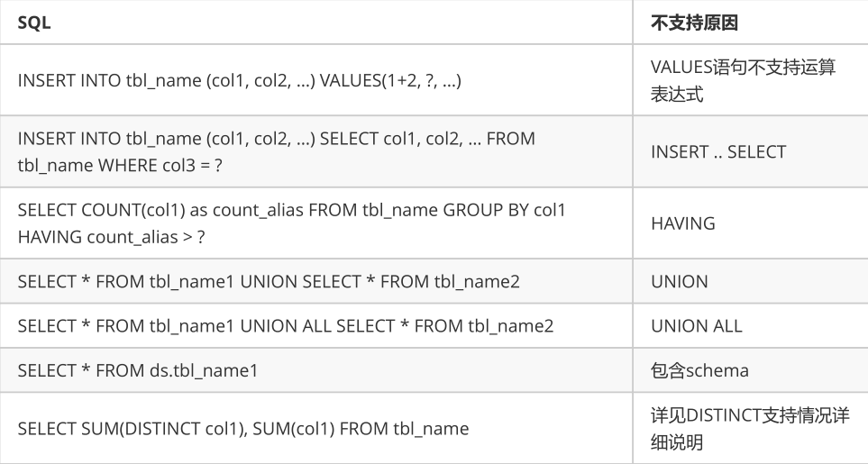Click the text 'tbl_name WHERE col3 = ?'
The image size is (868, 464).
[x=120, y=166]
